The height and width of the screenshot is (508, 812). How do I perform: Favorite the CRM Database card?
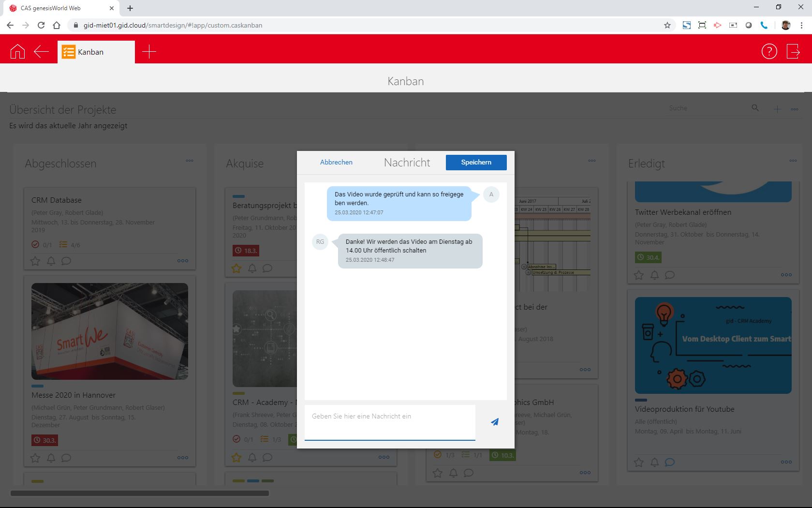[35, 261]
